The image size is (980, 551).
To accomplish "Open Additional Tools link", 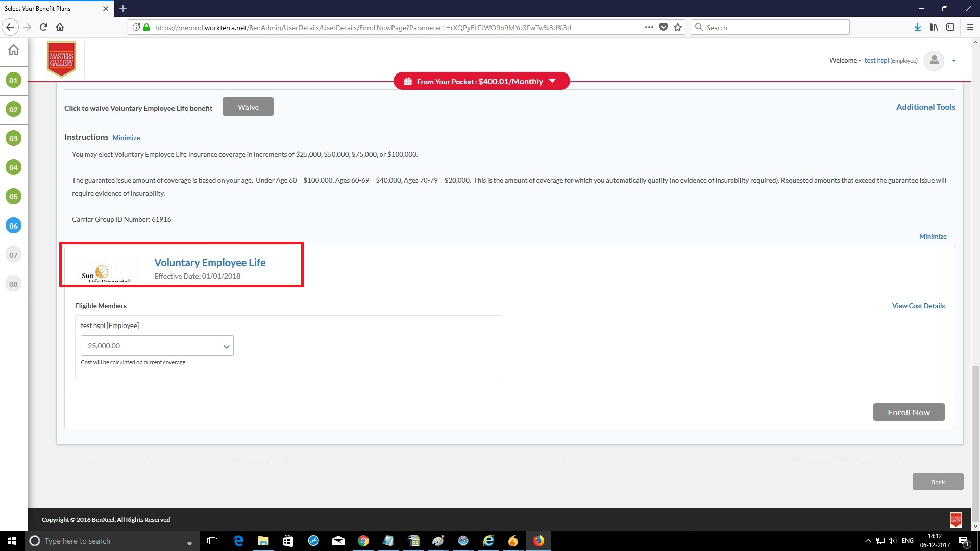I will (925, 107).
